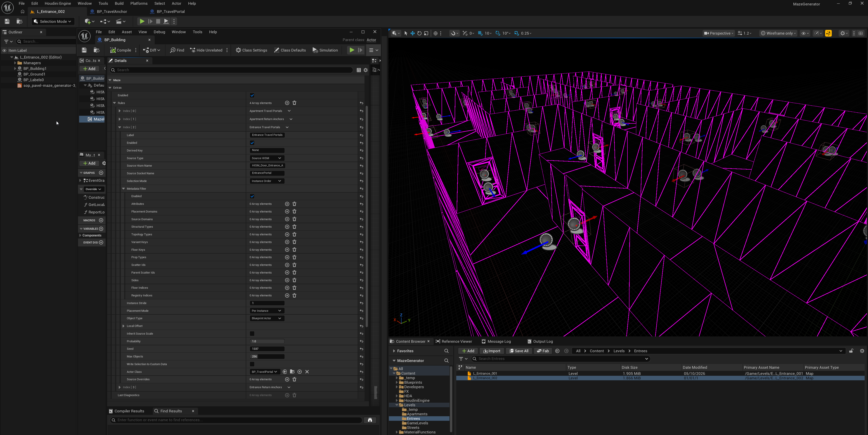868x435 pixels.
Task: Select the translate tool in viewport toolbar
Action: (x=412, y=33)
